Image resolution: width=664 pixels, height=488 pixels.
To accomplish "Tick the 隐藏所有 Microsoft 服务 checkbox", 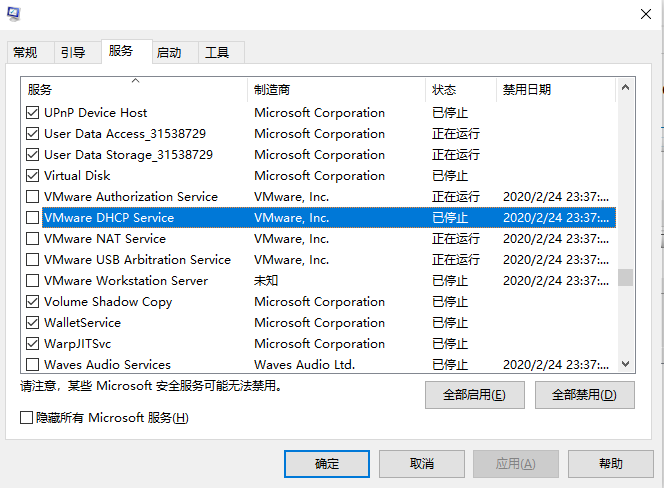I will (27, 417).
